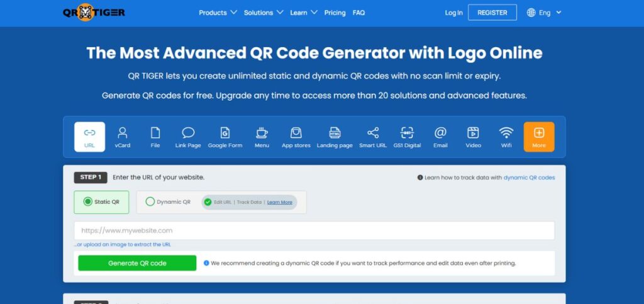Open the FAQ page
Screen dimensions: 644x304
click(358, 13)
